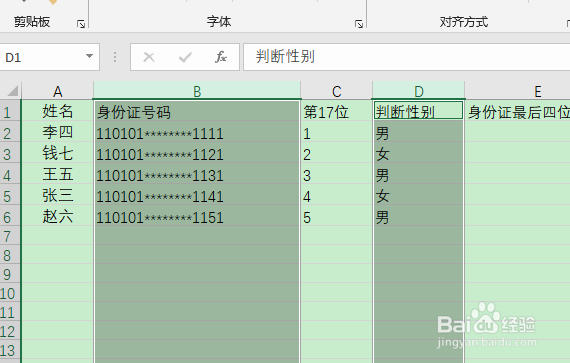This screenshot has width=570, height=363.
Task: Select ID number ending in 1121
Action: (197, 153)
